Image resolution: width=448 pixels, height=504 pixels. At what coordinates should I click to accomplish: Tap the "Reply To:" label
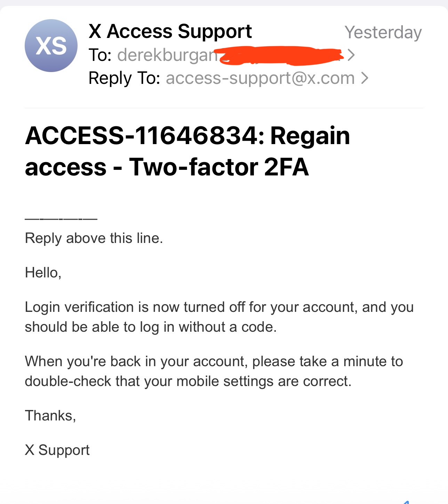point(124,78)
